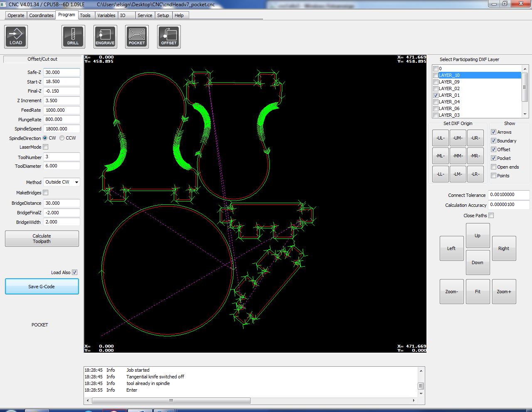The width and height of the screenshot is (532, 412).
Task: Toggle the Open ends show checkbox
Action: pos(494,167)
